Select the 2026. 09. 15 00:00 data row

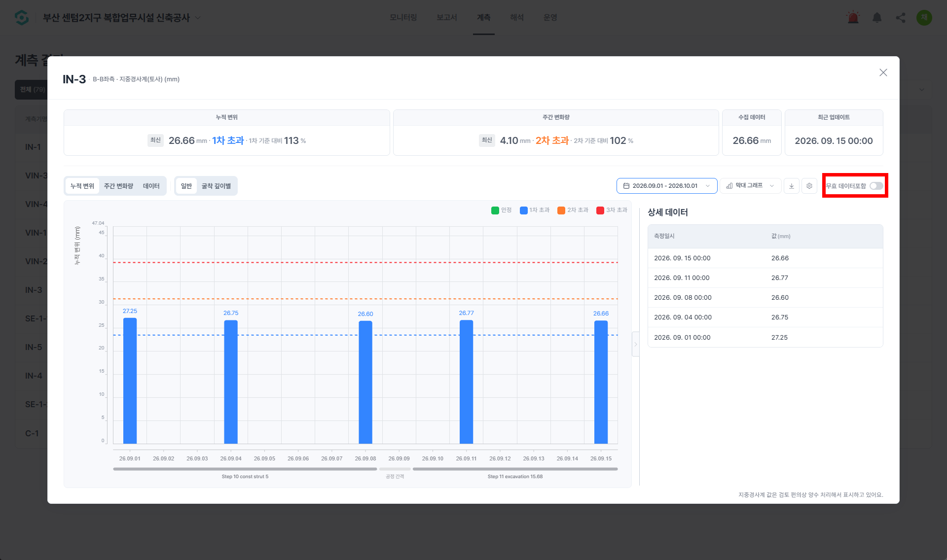coord(765,258)
